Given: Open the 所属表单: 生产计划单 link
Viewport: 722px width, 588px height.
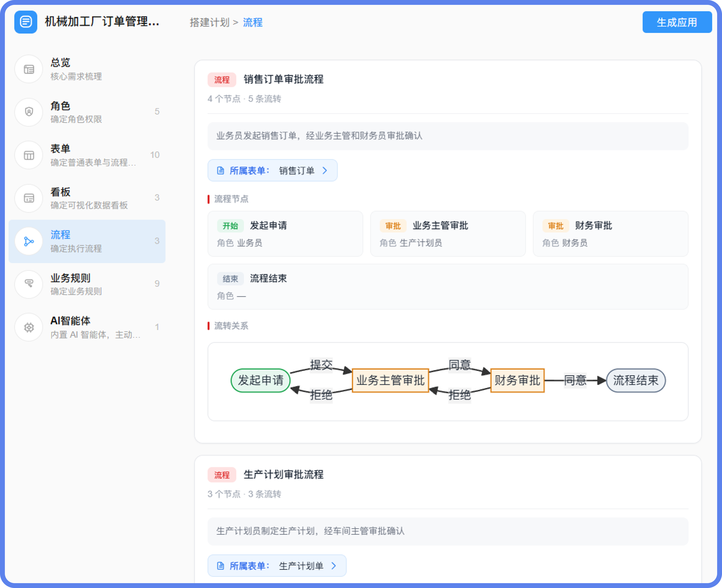Looking at the screenshot, I should click(x=277, y=565).
